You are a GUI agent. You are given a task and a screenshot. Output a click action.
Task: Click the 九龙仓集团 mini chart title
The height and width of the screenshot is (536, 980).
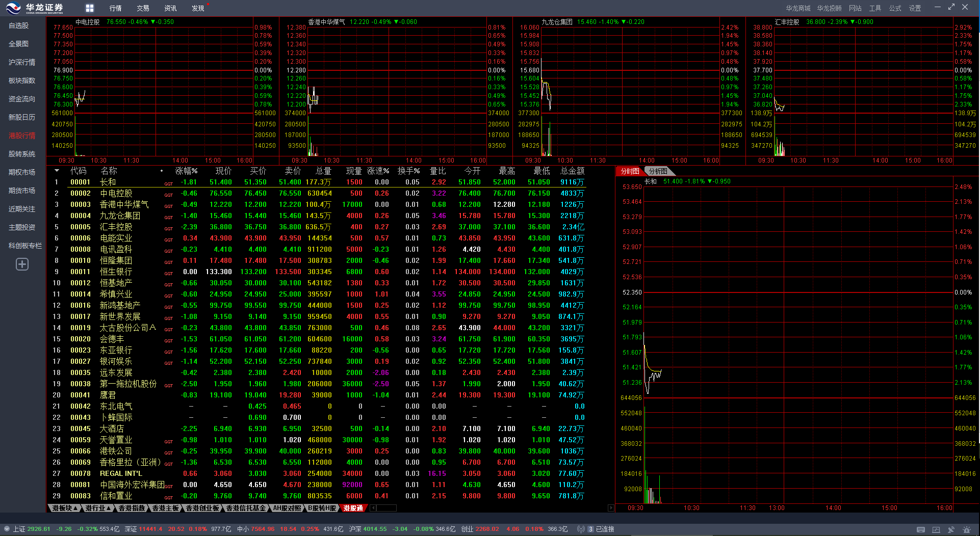tap(557, 22)
